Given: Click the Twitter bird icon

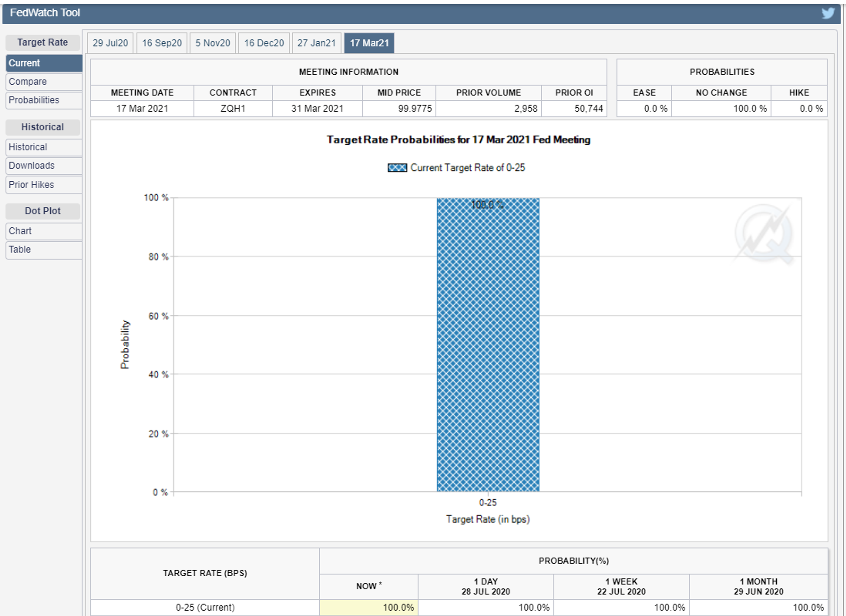Looking at the screenshot, I should (x=828, y=13).
